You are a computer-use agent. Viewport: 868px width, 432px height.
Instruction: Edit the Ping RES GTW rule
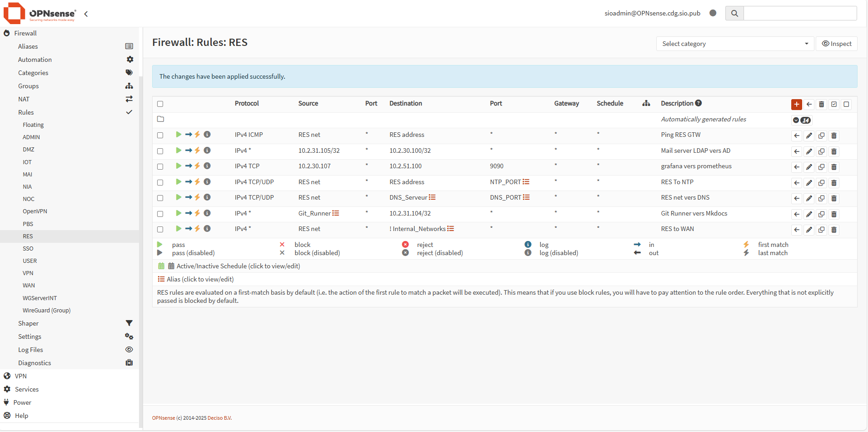pyautogui.click(x=809, y=136)
